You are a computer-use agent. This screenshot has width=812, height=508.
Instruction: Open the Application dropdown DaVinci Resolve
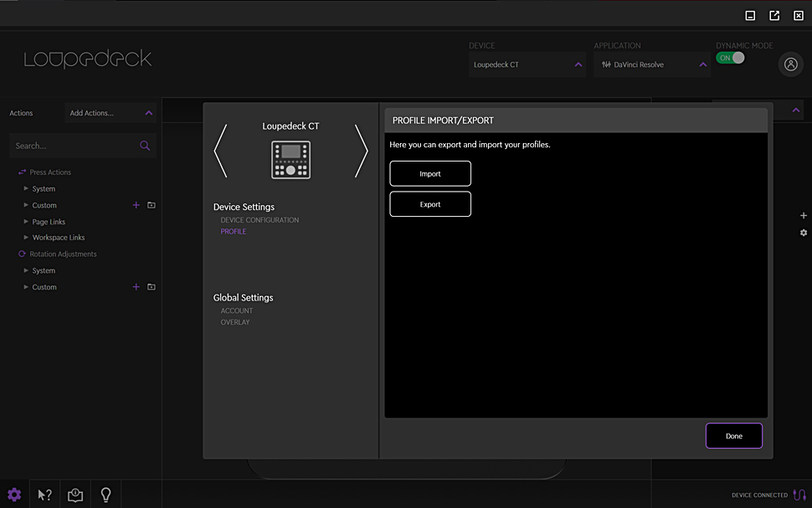tap(652, 64)
